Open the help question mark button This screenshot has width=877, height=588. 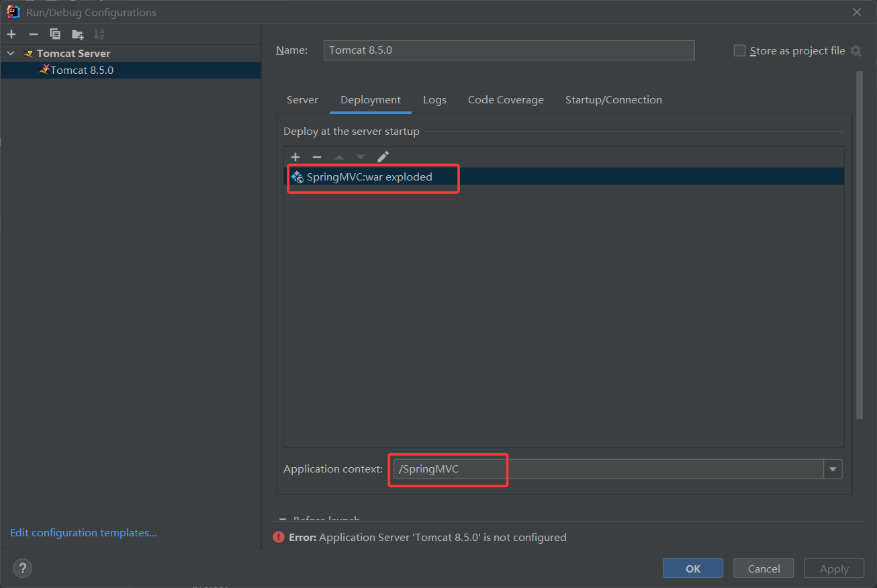(x=22, y=569)
